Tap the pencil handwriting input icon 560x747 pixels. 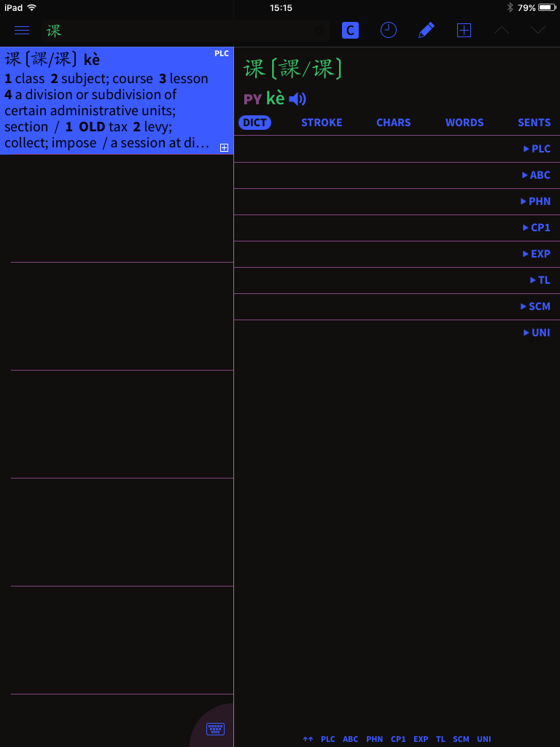426,31
